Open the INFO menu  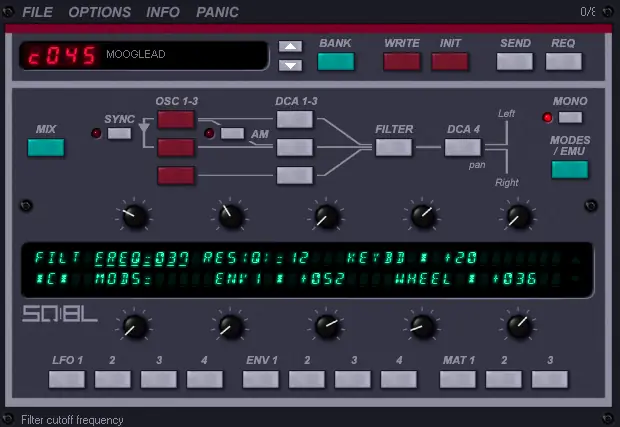(163, 12)
